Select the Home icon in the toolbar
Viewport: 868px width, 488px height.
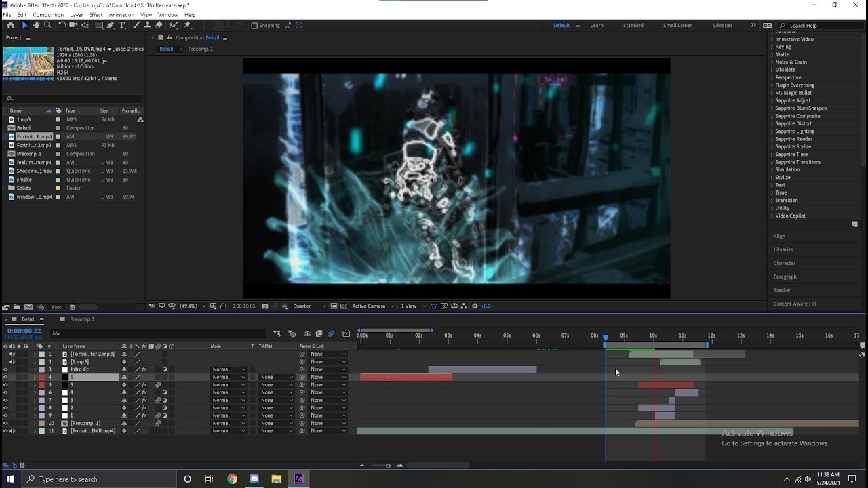(x=10, y=25)
